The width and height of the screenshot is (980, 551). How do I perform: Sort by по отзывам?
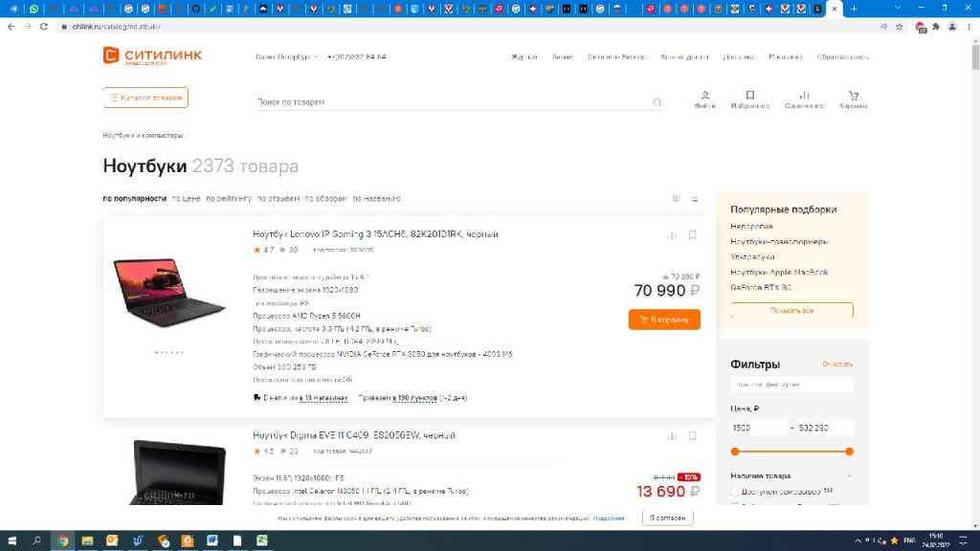click(x=278, y=199)
